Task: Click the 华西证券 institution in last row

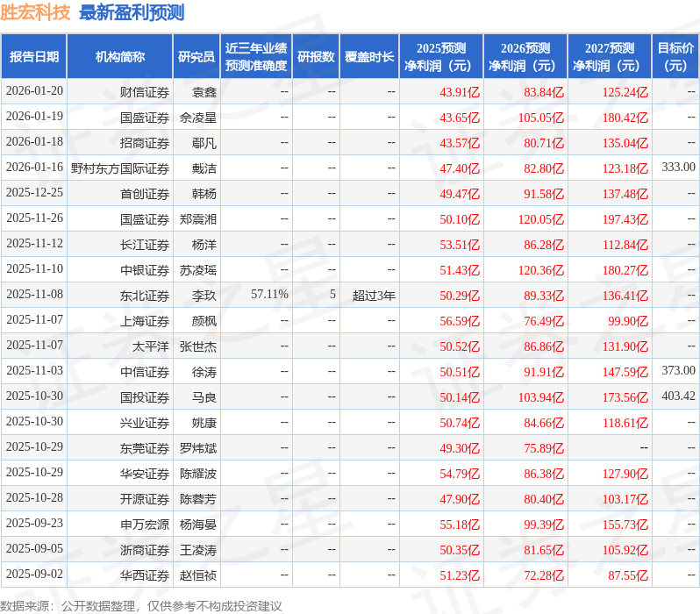Action: [x=145, y=575]
